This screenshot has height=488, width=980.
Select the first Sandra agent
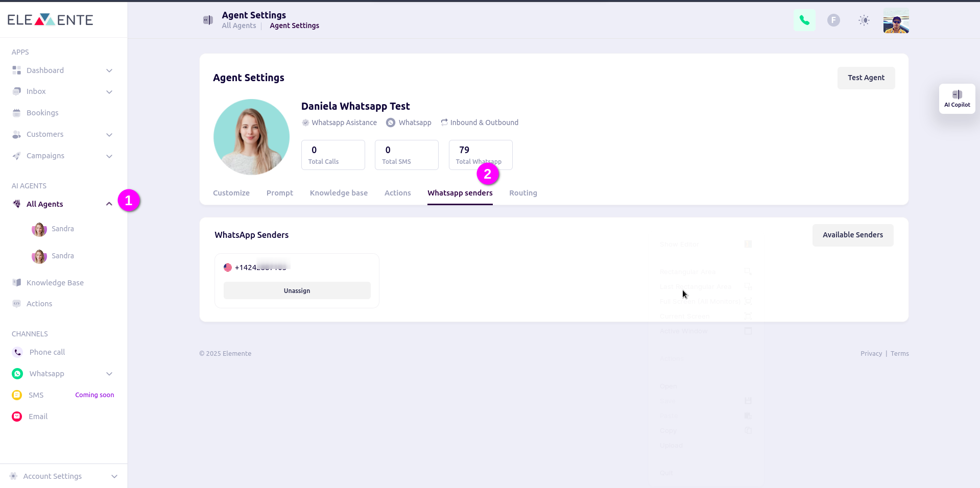tap(53, 229)
